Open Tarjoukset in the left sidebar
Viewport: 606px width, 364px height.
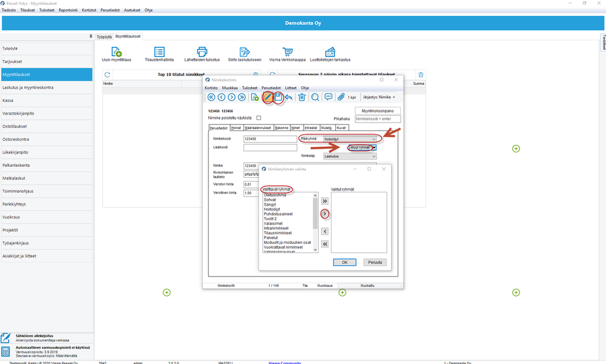(47, 61)
